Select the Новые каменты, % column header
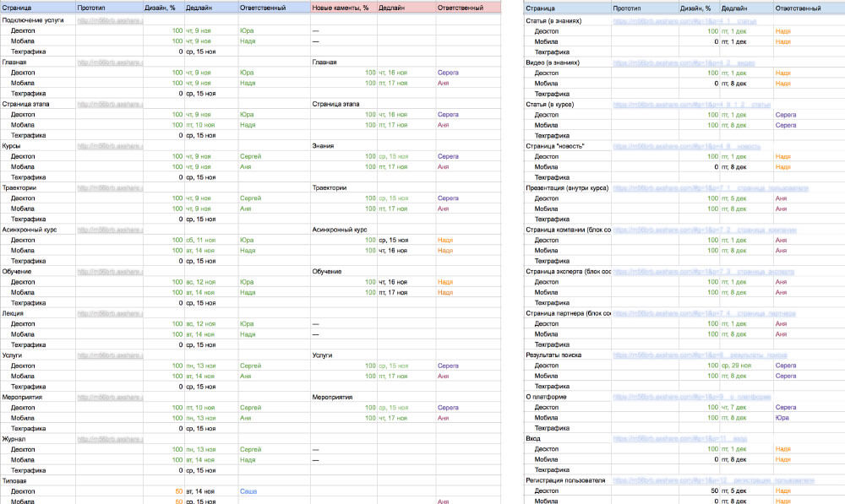This screenshot has width=845, height=504. [341, 8]
